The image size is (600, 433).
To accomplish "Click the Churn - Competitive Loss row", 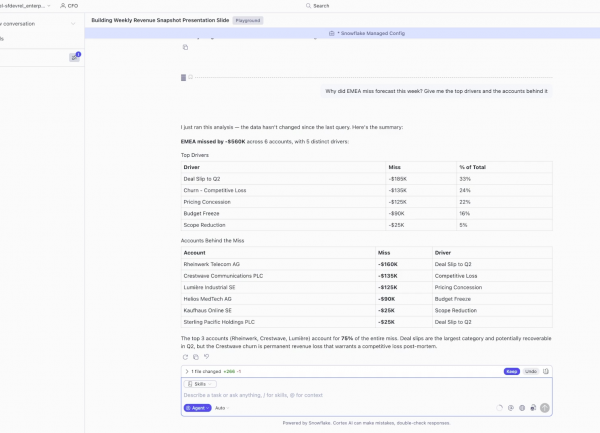I will (367, 190).
